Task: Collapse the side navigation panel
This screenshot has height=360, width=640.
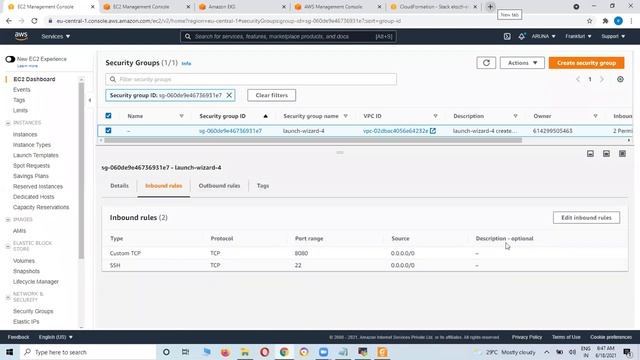Action: [90, 100]
